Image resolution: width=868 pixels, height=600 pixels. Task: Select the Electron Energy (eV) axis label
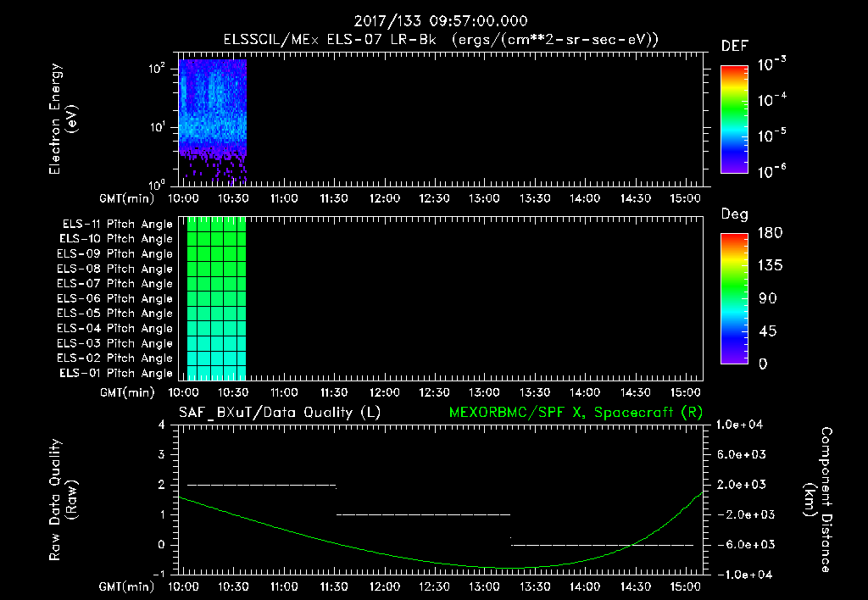click(63, 119)
